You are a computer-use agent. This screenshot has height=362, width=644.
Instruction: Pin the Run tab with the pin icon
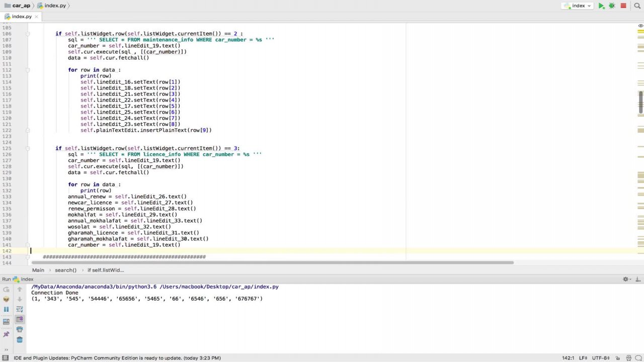click(6, 334)
